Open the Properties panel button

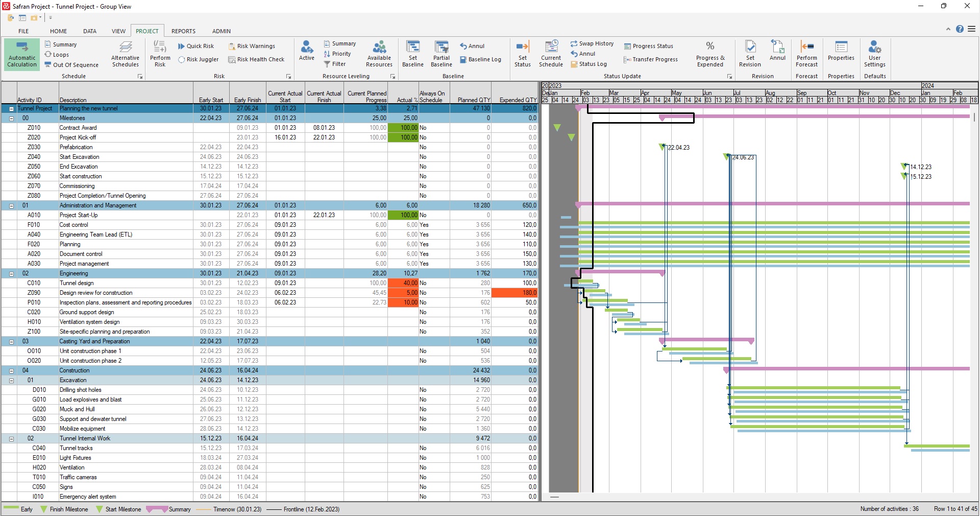pos(841,51)
